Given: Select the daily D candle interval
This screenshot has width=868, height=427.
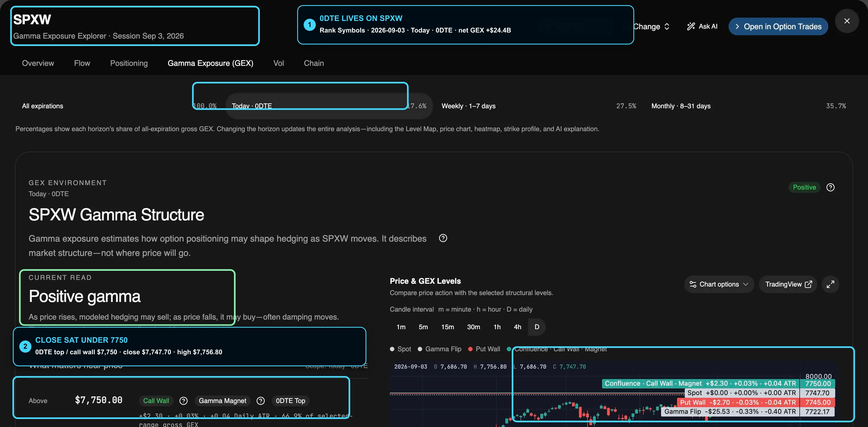Looking at the screenshot, I should [x=537, y=327].
